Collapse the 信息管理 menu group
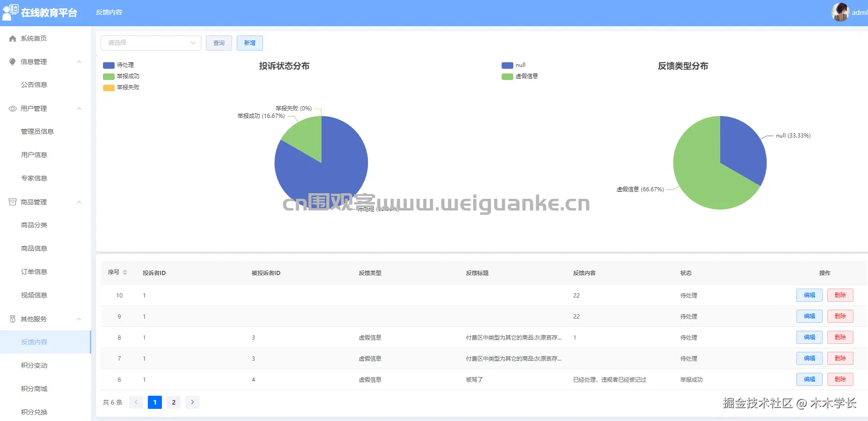The image size is (868, 421). coord(79,62)
